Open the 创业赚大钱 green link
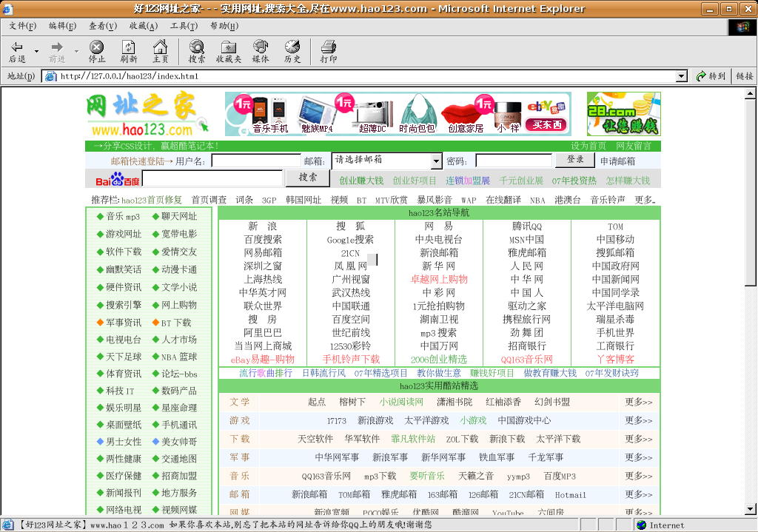 tap(361, 181)
